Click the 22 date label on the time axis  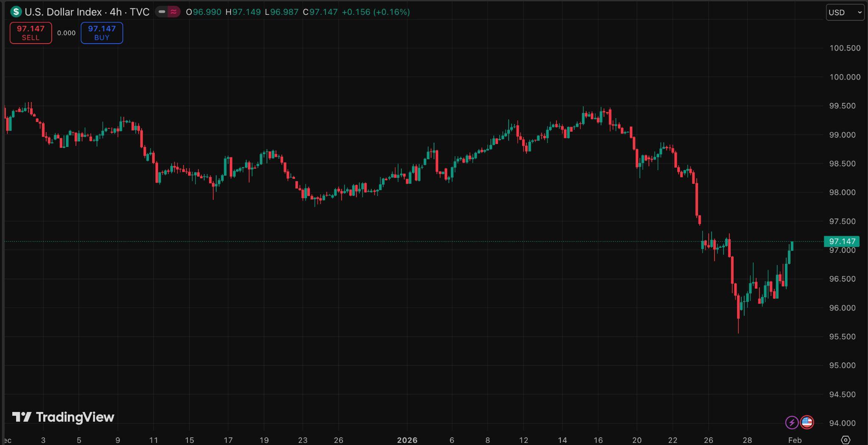(x=673, y=440)
